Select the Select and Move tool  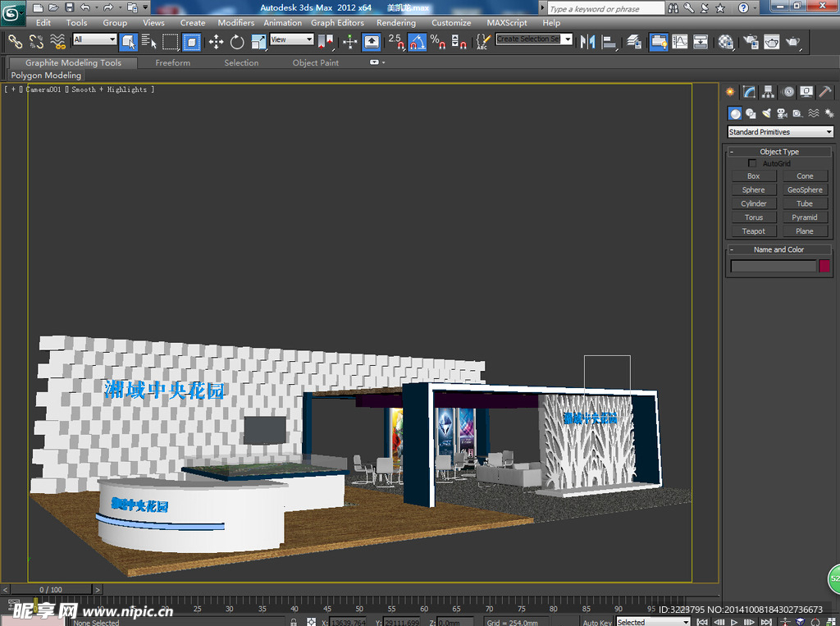tap(216, 42)
